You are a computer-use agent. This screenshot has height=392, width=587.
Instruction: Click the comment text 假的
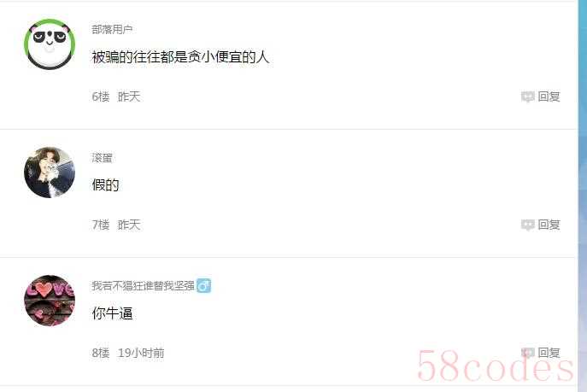106,184
